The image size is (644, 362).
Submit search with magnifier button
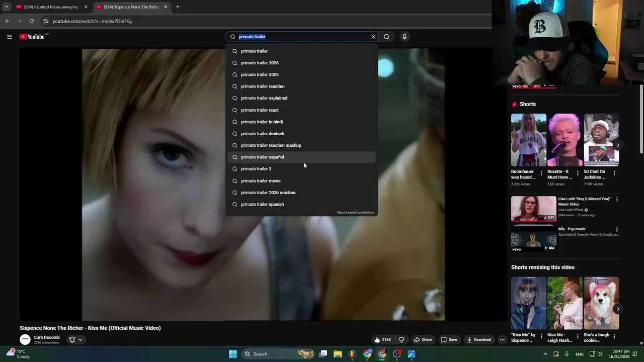(x=386, y=37)
